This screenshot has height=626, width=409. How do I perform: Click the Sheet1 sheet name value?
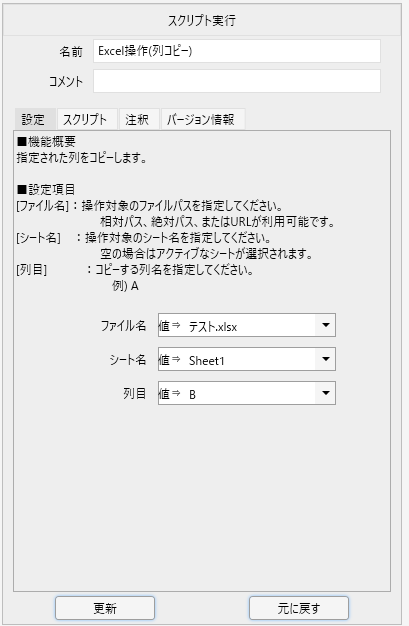tap(206, 361)
